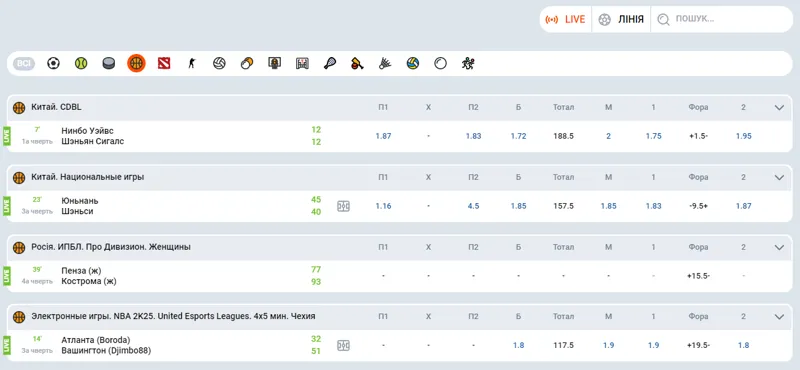Switch to the ЛІНІЯ tab

[621, 19]
